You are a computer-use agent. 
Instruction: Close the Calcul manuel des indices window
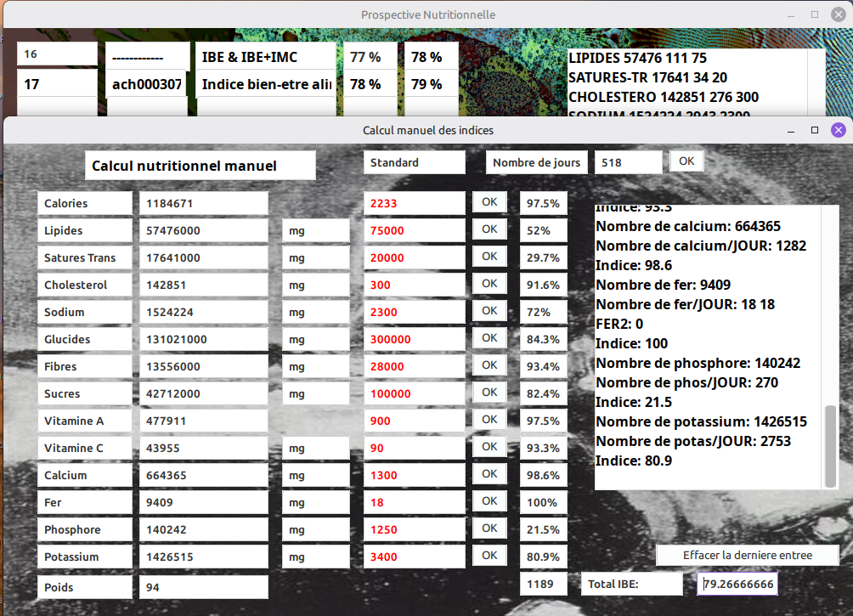click(x=839, y=130)
